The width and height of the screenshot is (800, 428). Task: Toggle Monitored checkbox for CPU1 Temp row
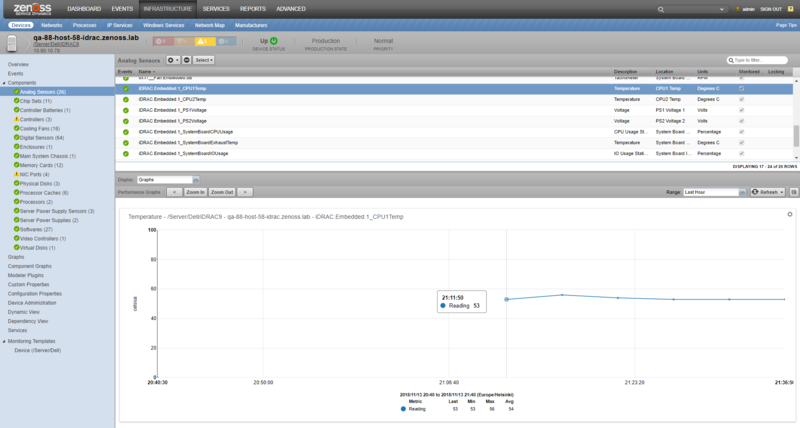coord(741,89)
